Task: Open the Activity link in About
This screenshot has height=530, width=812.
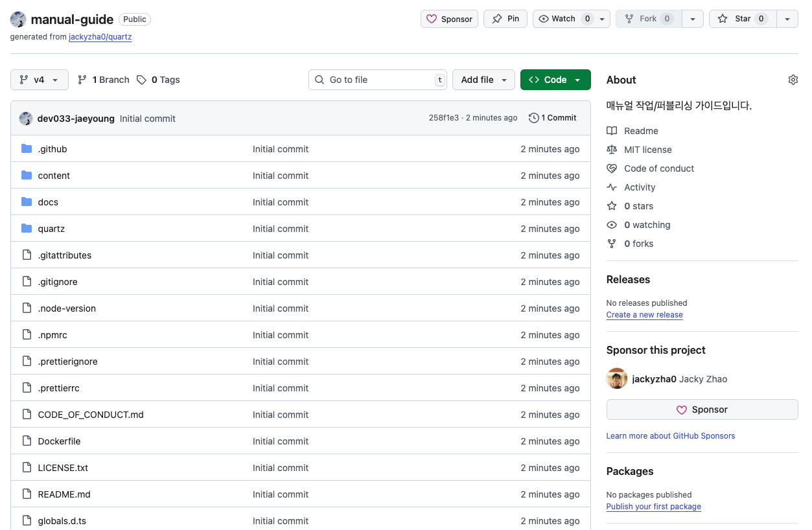Action: pyautogui.click(x=640, y=187)
